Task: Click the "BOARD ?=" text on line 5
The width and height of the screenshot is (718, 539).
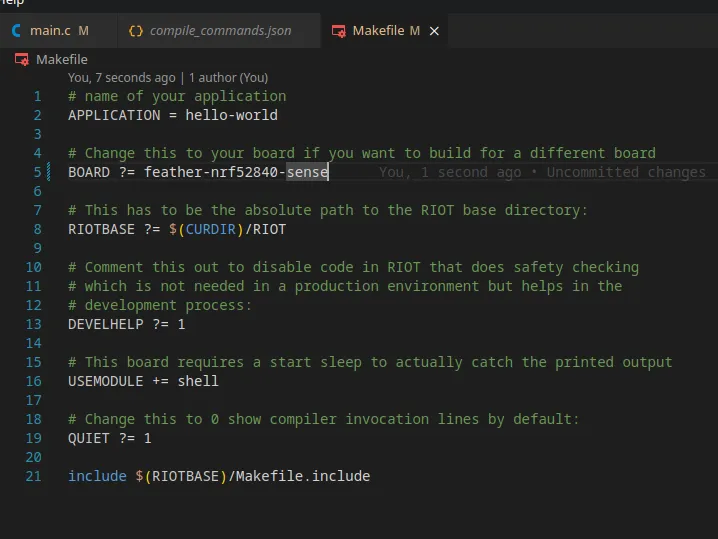Action: point(101,172)
